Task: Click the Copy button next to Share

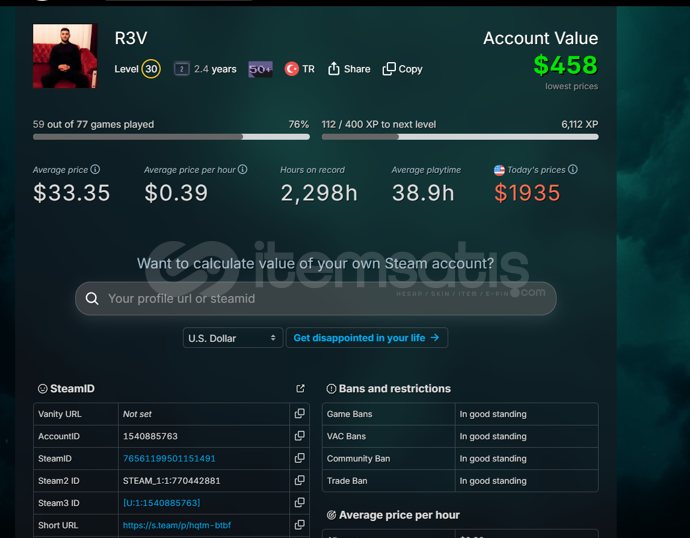Action: (402, 69)
